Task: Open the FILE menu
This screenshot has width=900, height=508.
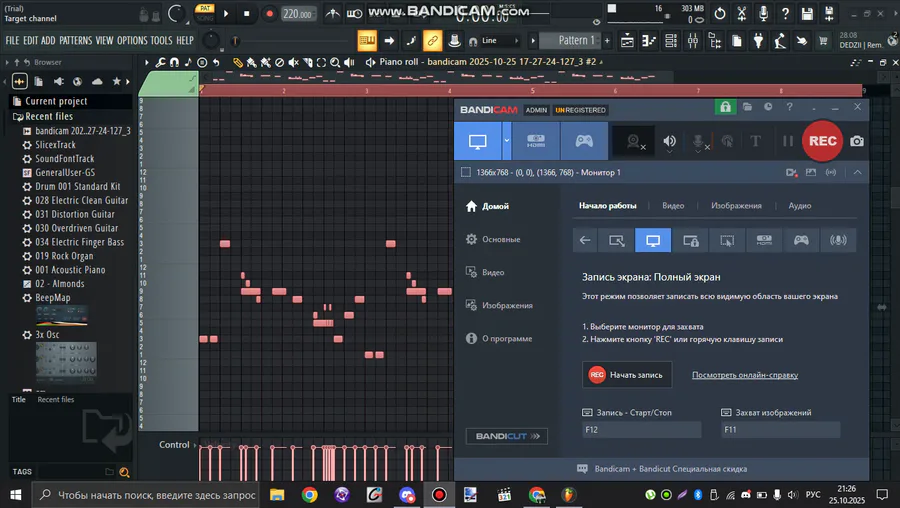Action: [12, 40]
